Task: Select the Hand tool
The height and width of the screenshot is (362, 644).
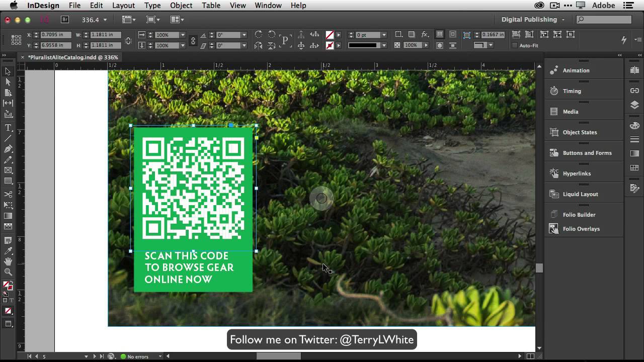Action: tap(8, 261)
